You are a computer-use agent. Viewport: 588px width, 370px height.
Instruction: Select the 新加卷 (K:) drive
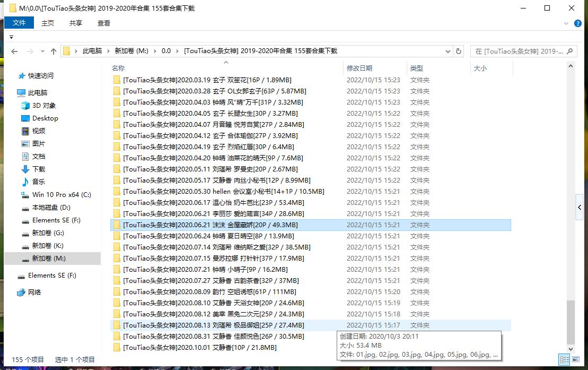(x=48, y=246)
